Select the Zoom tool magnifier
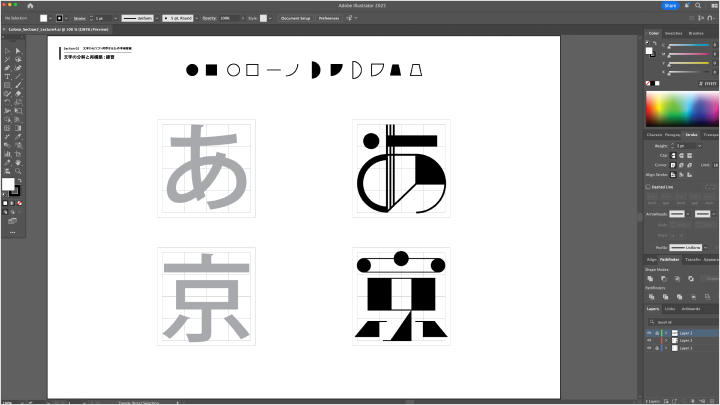This screenshot has width=720, height=405. [x=18, y=171]
